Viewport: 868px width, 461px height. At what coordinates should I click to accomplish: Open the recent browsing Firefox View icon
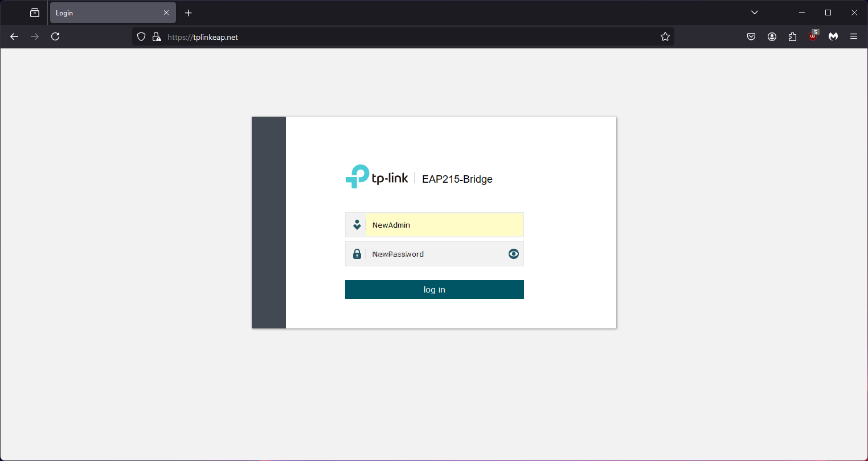(x=35, y=13)
